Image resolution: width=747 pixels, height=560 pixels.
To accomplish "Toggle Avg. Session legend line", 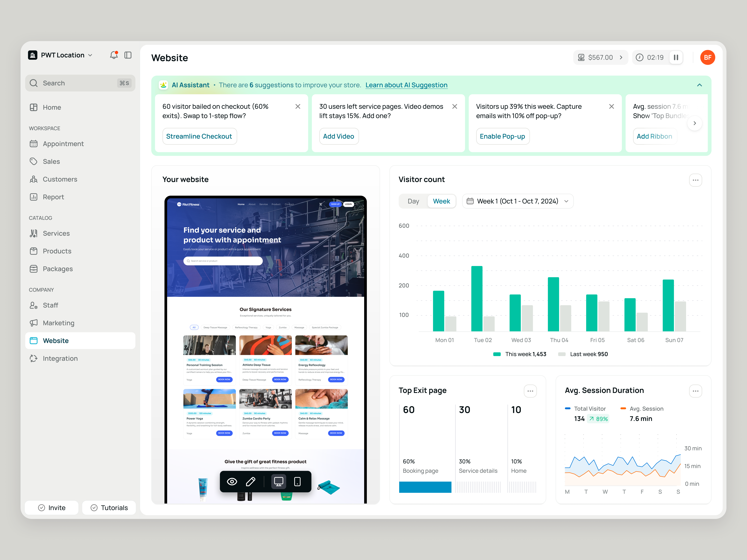I will (642, 409).
